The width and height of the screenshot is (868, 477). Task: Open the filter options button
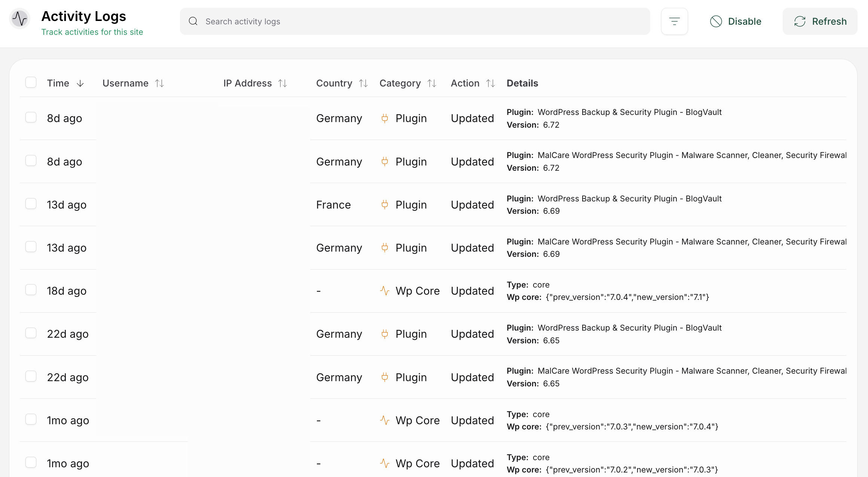coord(674,21)
